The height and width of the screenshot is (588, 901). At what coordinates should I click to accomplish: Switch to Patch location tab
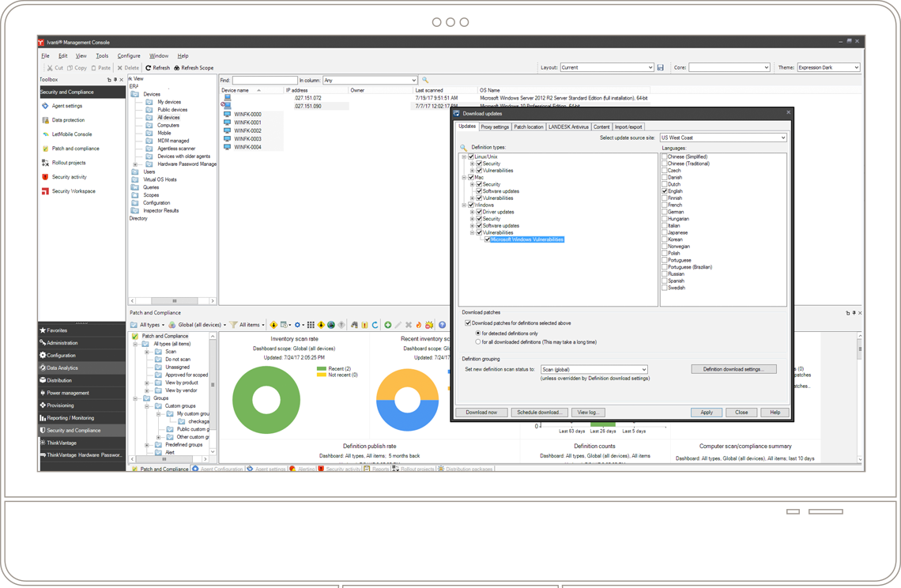point(529,127)
